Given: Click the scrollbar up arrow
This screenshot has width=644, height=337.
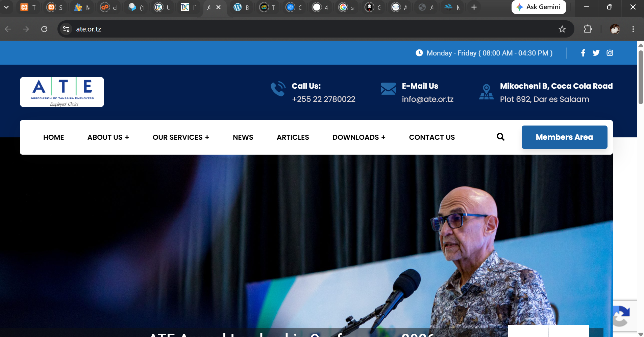Looking at the screenshot, I should [x=641, y=45].
